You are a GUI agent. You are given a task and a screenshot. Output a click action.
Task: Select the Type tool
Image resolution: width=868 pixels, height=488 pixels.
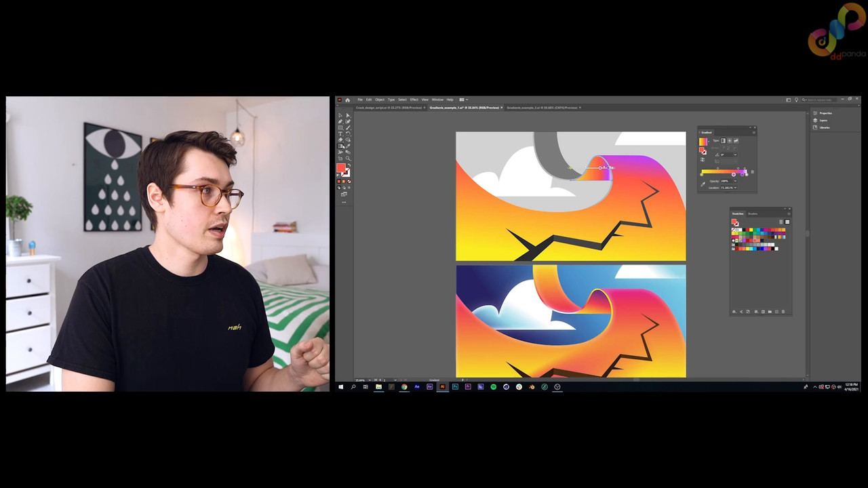(x=340, y=134)
